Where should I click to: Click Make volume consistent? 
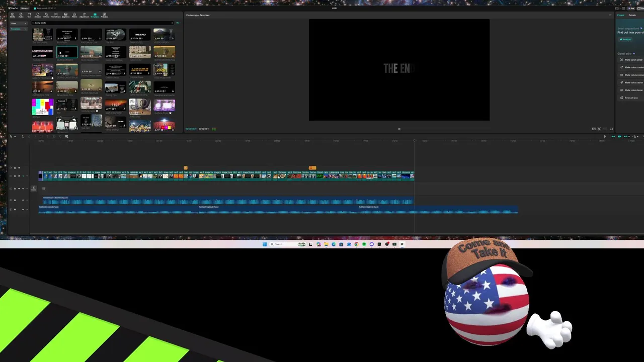(632, 75)
